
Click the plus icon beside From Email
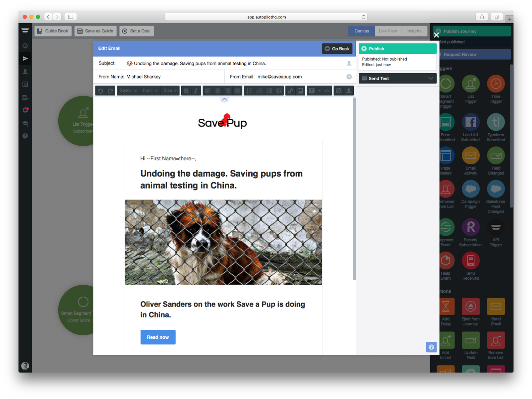click(349, 77)
